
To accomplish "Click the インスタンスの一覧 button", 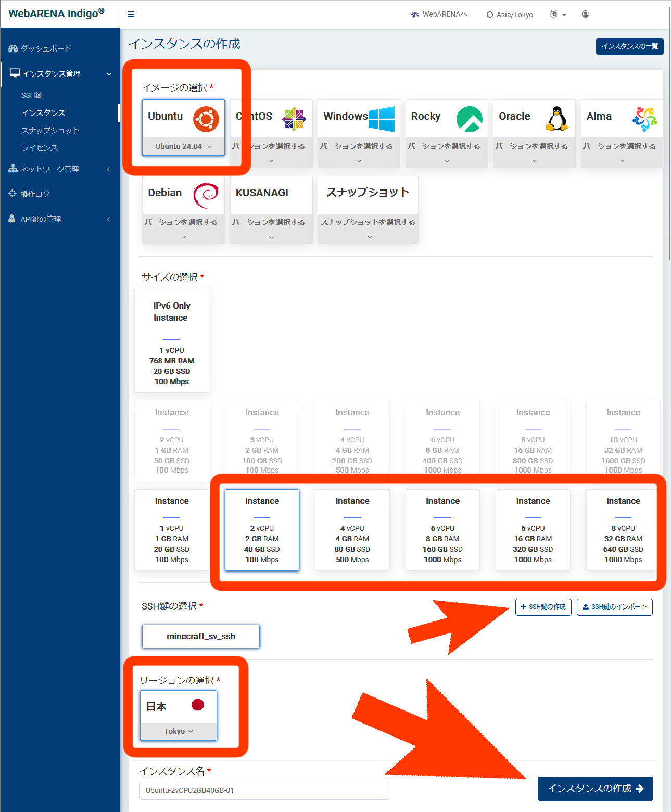I will (x=630, y=46).
